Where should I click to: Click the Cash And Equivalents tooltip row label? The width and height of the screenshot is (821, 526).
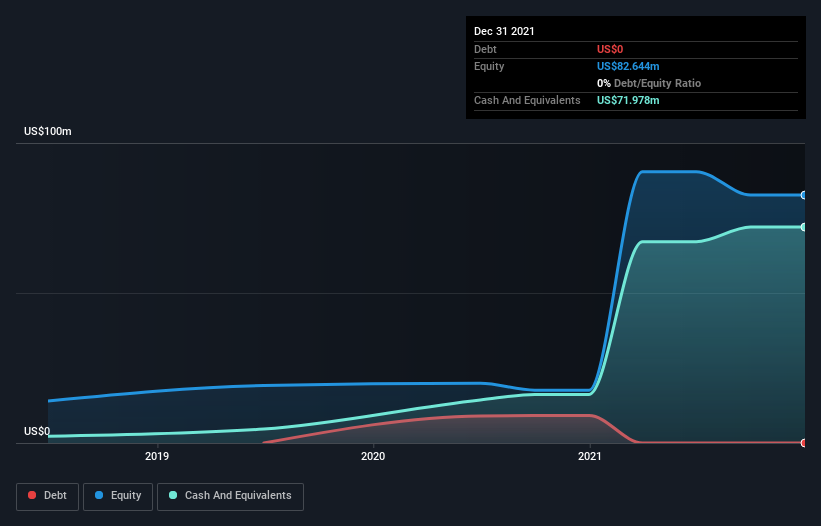pos(527,100)
